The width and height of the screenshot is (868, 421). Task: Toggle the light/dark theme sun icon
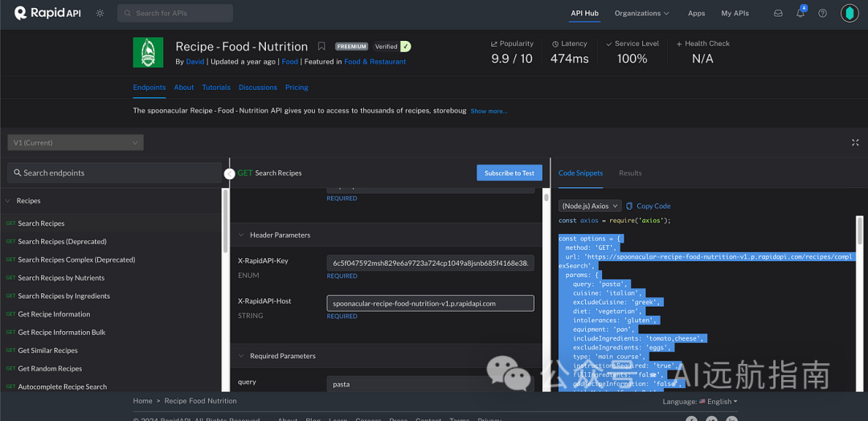pyautogui.click(x=100, y=14)
